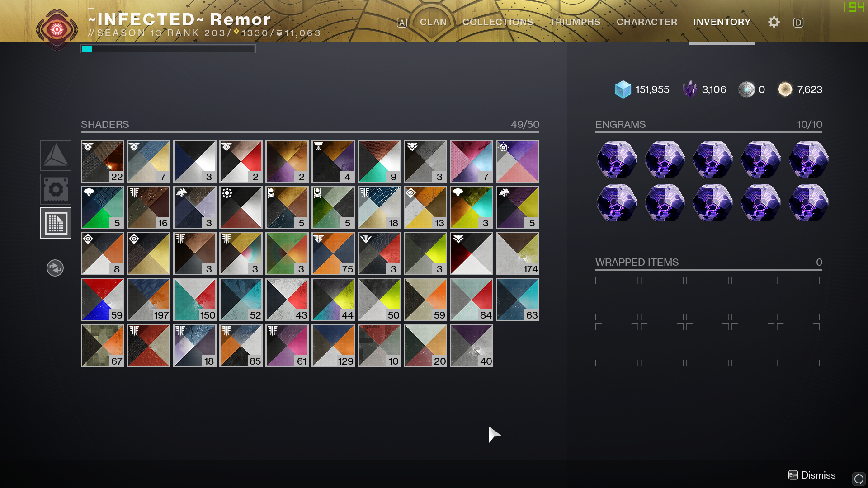Open the Character tab

point(647,22)
